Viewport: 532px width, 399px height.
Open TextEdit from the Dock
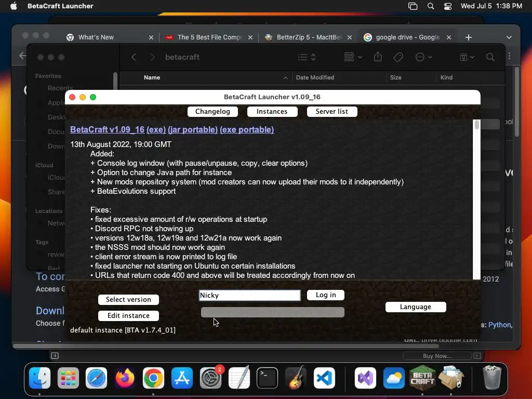239,378
